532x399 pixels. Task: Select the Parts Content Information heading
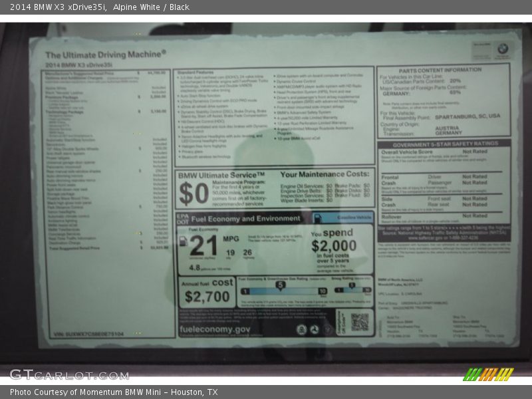click(440, 70)
